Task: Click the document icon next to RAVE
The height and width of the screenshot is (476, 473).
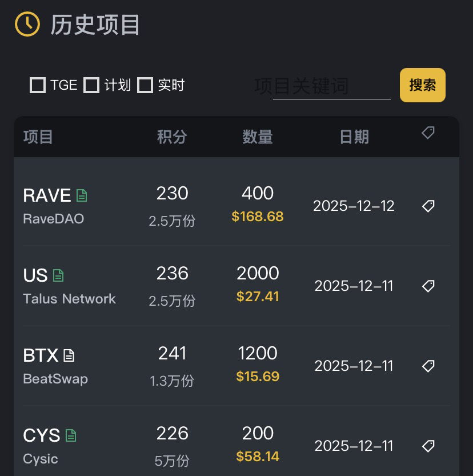Action: pos(82,195)
